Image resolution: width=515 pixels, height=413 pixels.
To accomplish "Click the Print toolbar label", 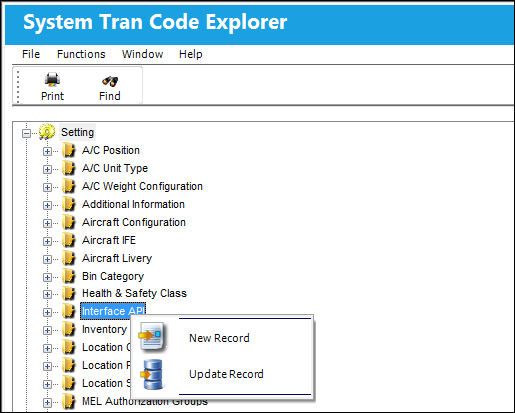I will click(52, 96).
